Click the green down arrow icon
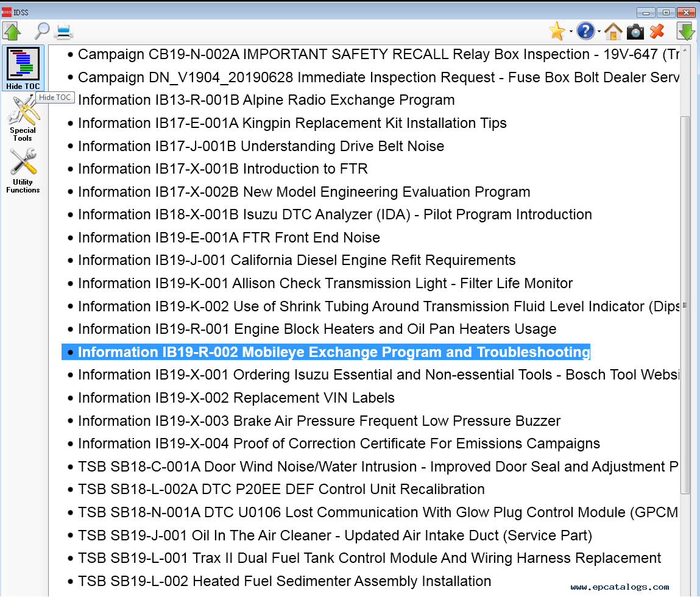The height and width of the screenshot is (597, 700). 686,31
